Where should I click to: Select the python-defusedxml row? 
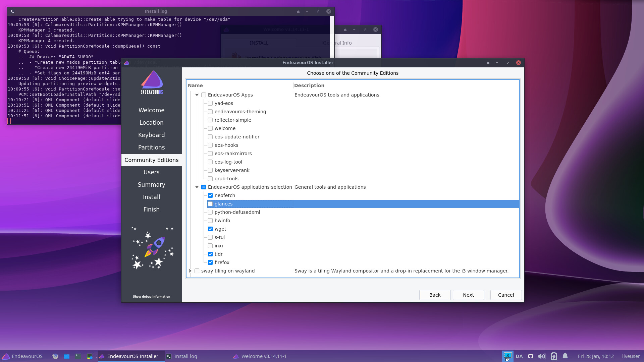[x=363, y=212]
